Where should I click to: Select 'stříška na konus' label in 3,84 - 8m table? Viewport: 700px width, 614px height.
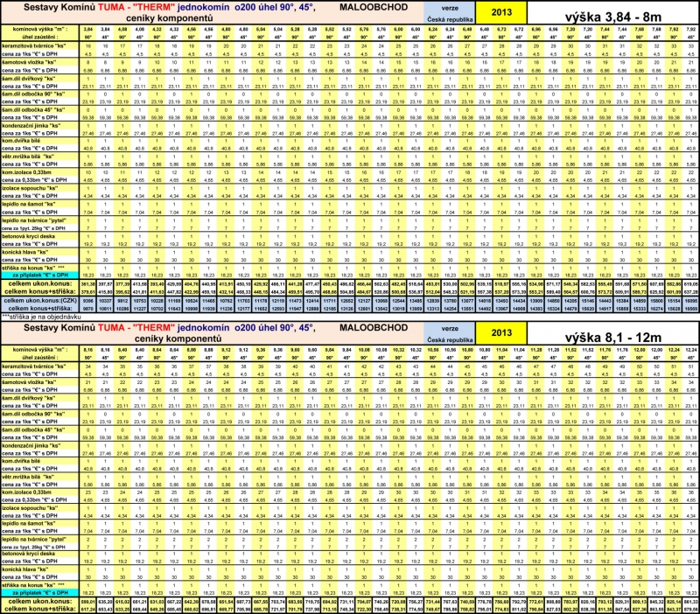click(x=33, y=269)
